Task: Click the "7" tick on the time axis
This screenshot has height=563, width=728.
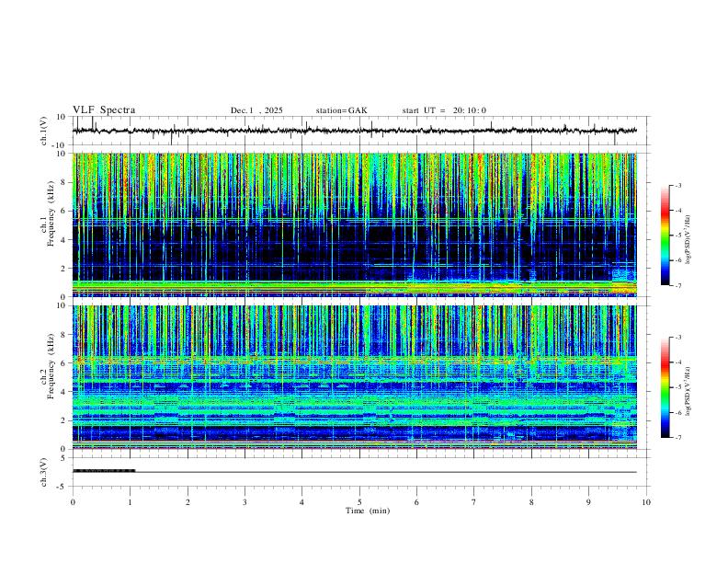Action: point(474,502)
